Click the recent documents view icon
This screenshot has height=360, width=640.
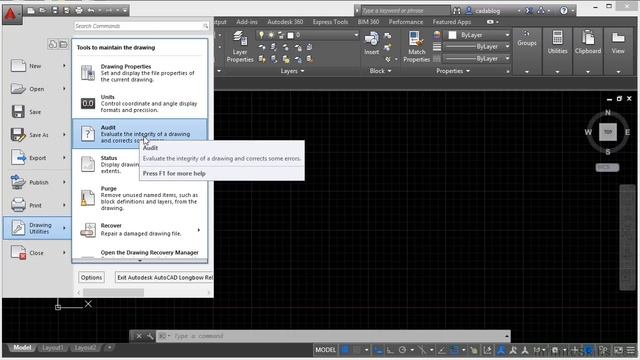coord(53,44)
